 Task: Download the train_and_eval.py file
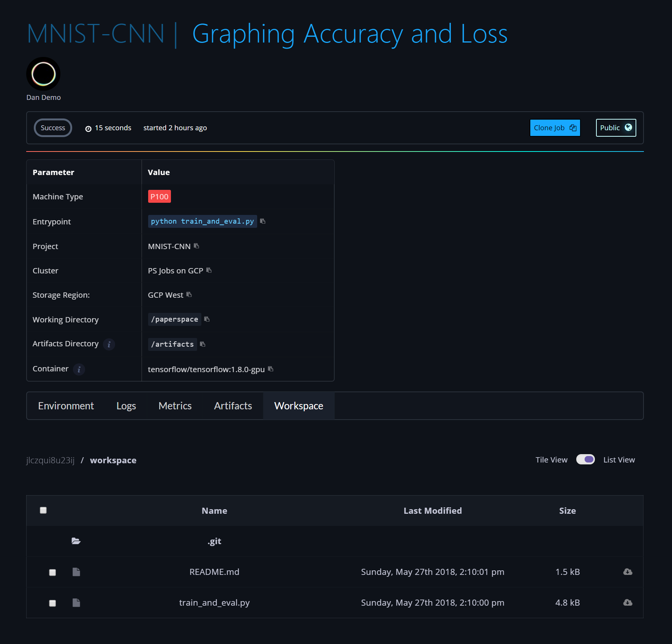628,603
